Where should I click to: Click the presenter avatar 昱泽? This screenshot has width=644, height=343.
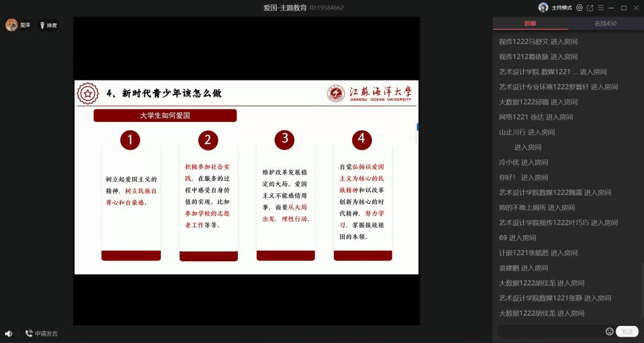11,25
